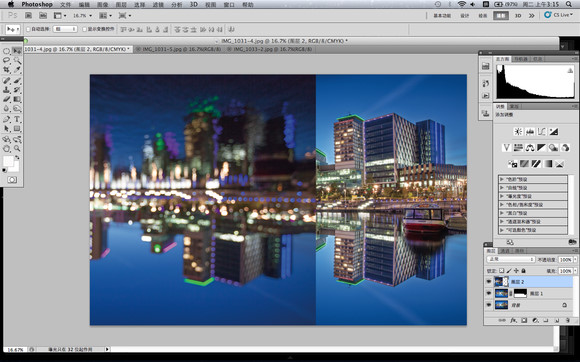Select the Type tool

(17, 119)
